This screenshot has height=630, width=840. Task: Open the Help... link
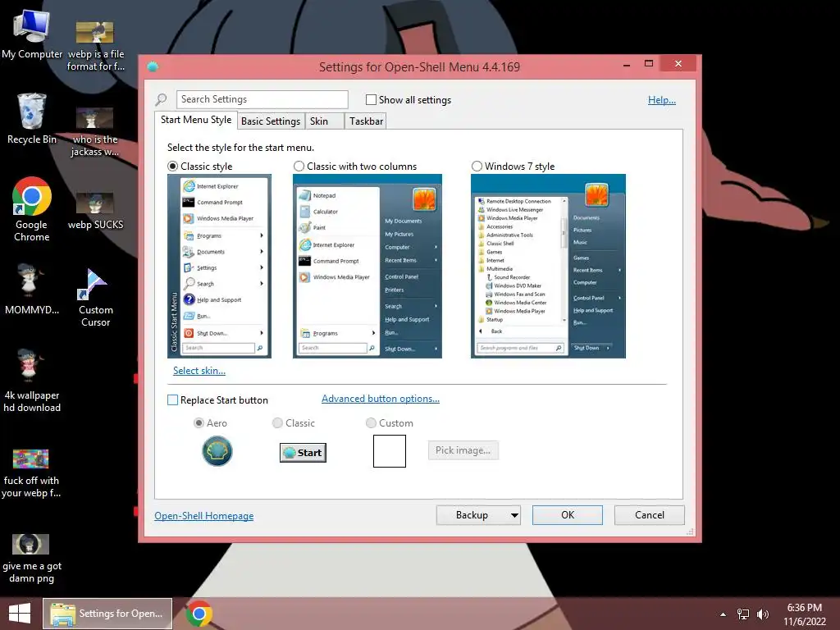coord(662,100)
